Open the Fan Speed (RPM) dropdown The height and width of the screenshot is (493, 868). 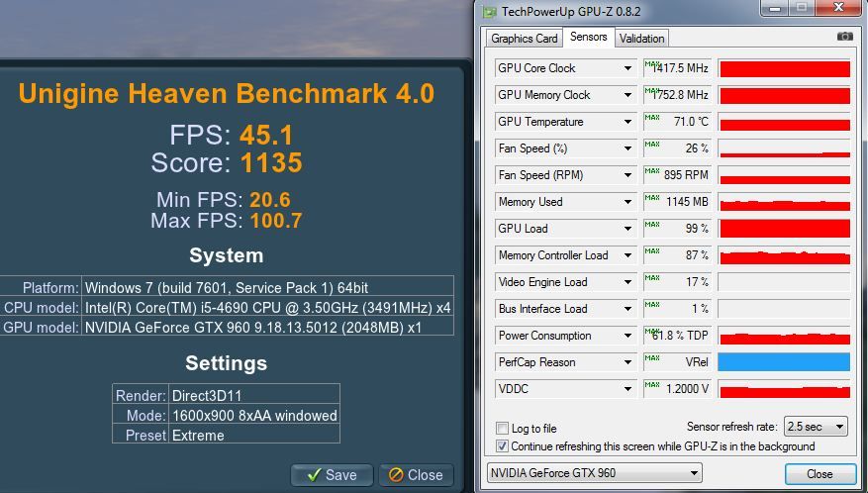627,175
